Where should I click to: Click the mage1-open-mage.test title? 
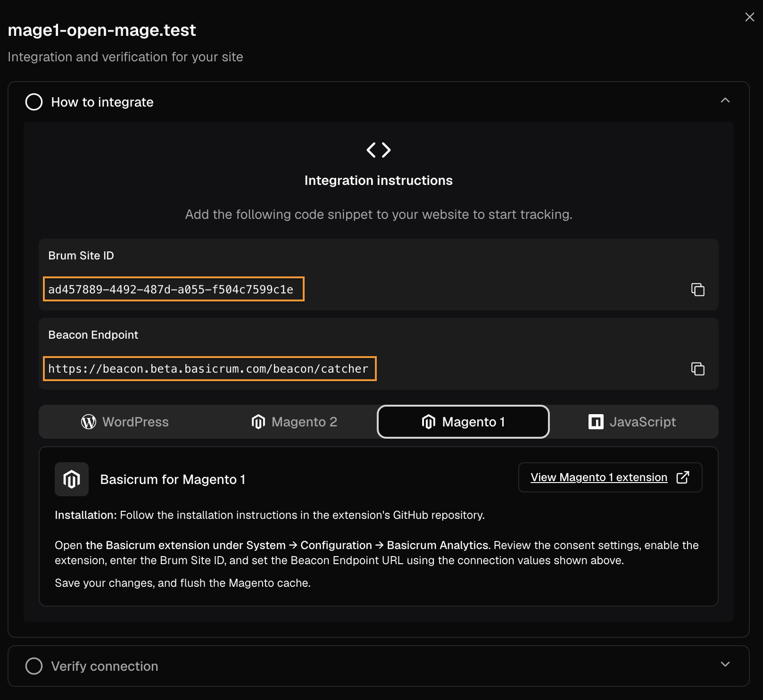point(102,30)
